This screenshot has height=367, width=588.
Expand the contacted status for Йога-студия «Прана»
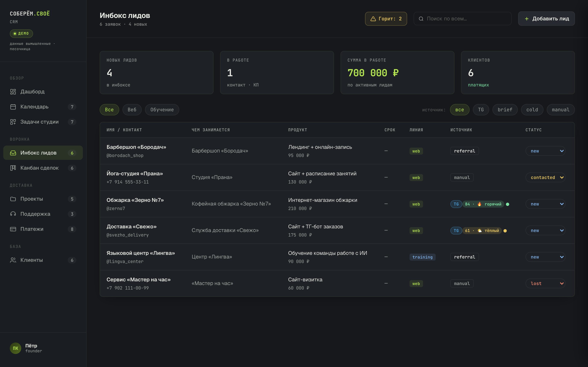point(545,177)
